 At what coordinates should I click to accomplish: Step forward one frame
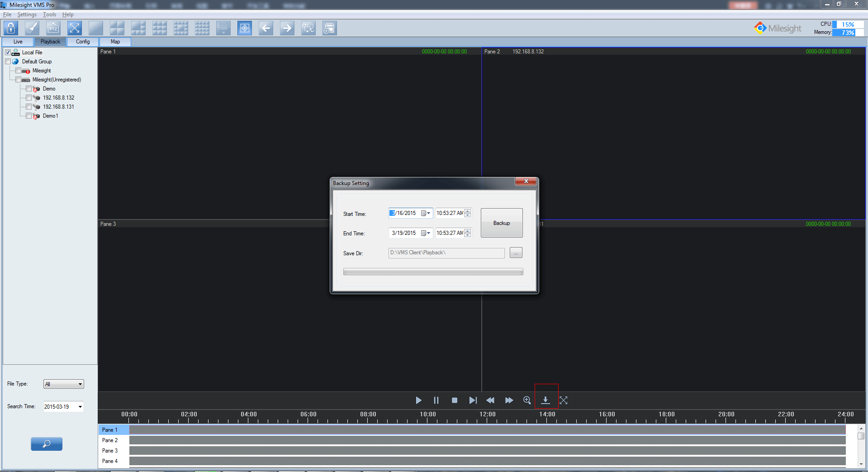click(x=473, y=400)
